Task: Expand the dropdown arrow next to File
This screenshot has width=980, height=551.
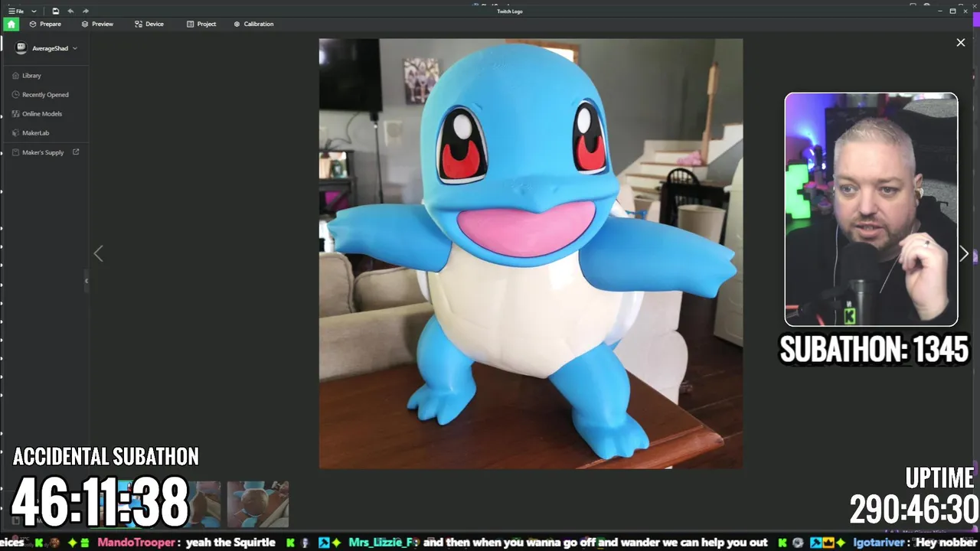Action: point(34,11)
